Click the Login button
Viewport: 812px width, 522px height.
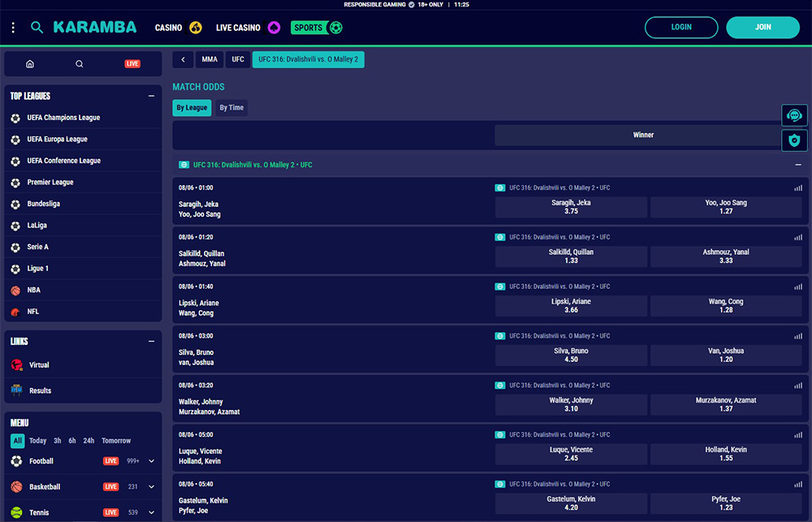[681, 28]
